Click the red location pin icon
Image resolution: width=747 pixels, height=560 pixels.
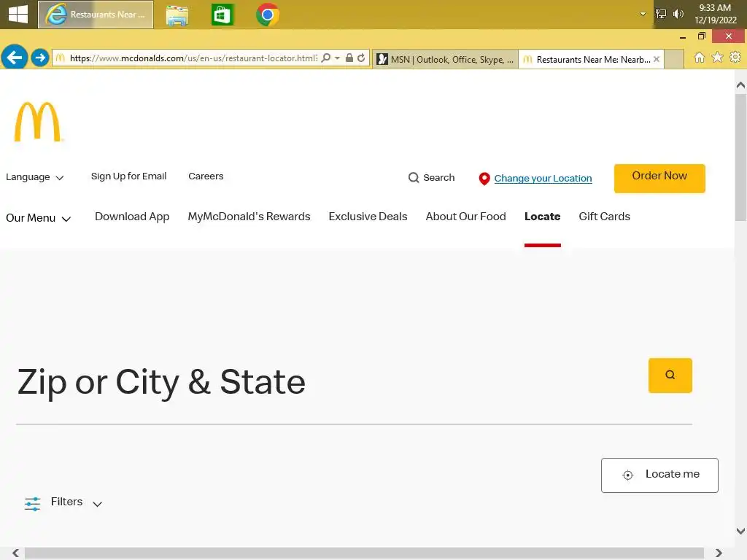484,179
